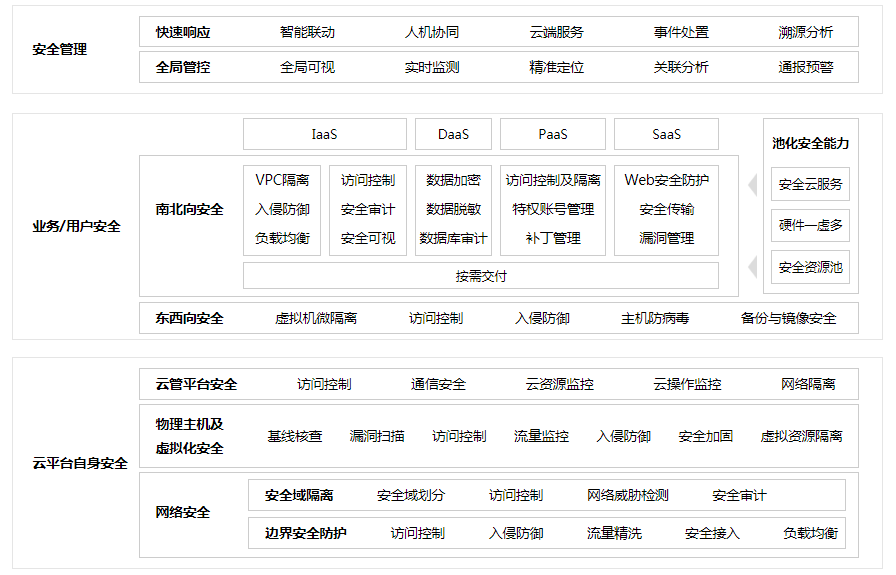This screenshot has width=896, height=575.
Task: Select 通报预警 under 全局管控
Action: tap(805, 68)
